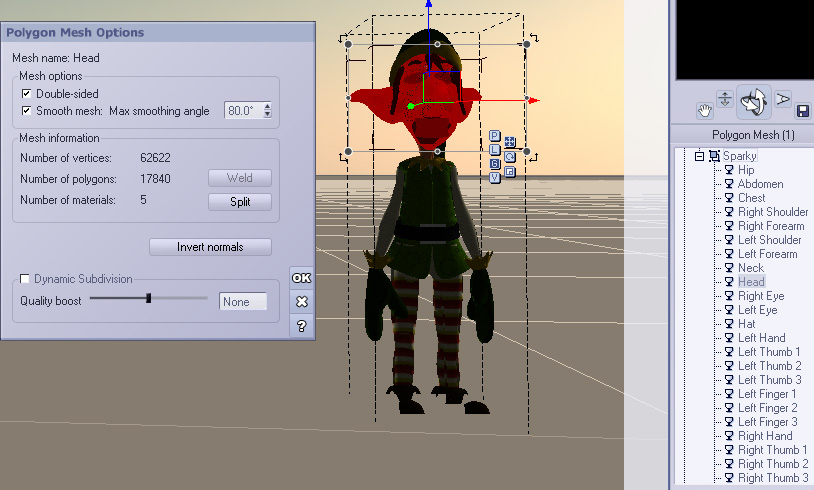Click the Mesh name: Head label
Viewport: 814px width, 490px height.
[x=56, y=58]
